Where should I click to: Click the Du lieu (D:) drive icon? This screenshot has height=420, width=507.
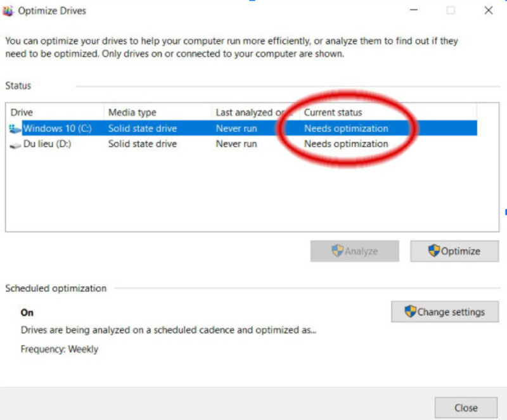tap(15, 145)
